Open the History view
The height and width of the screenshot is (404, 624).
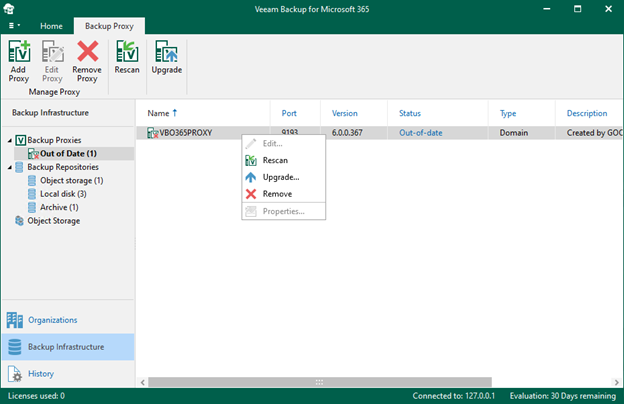pos(68,374)
